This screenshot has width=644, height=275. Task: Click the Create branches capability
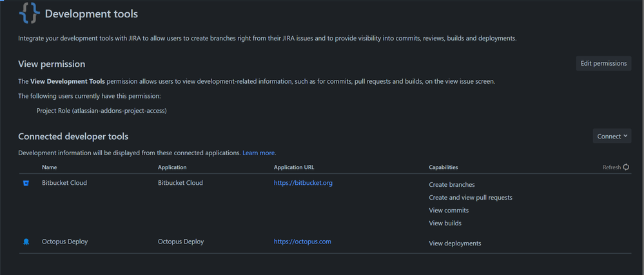tap(452, 185)
